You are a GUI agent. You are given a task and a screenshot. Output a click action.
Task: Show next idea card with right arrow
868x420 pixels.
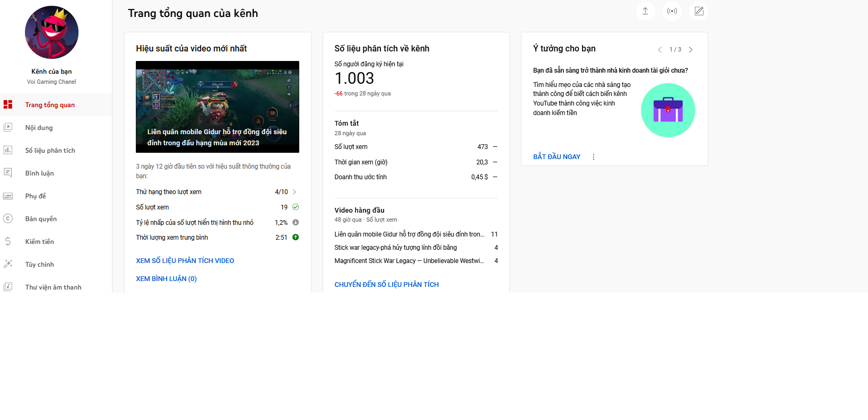click(690, 50)
